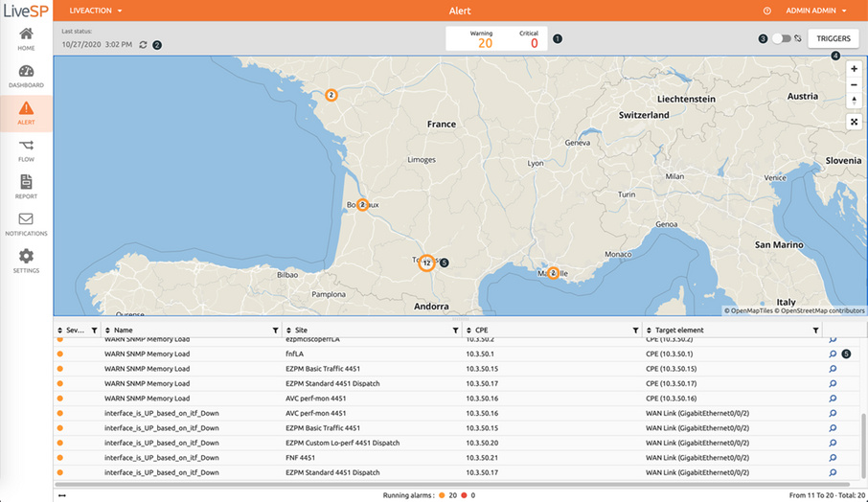
Task: Sort by the Target element column
Action: (649, 331)
